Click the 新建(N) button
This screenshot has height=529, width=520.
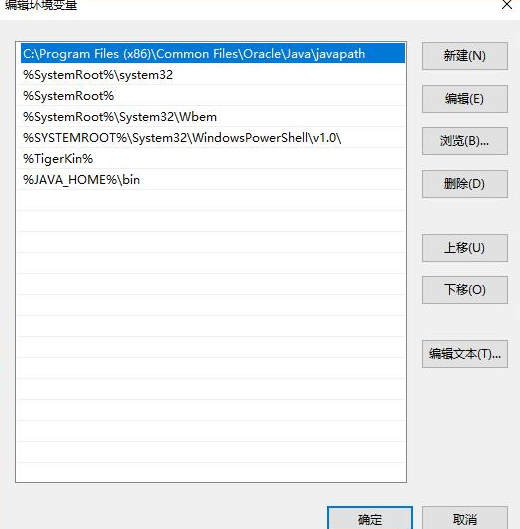(465, 56)
